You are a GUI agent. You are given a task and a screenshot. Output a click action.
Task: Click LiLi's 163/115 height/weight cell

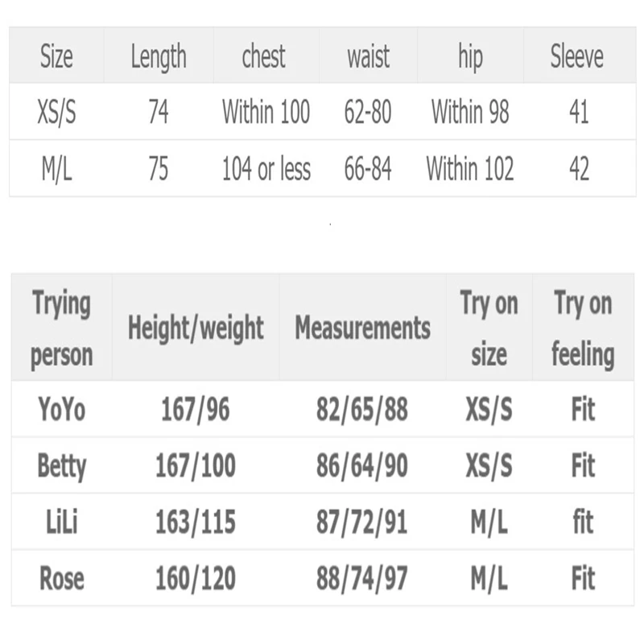coord(196,522)
